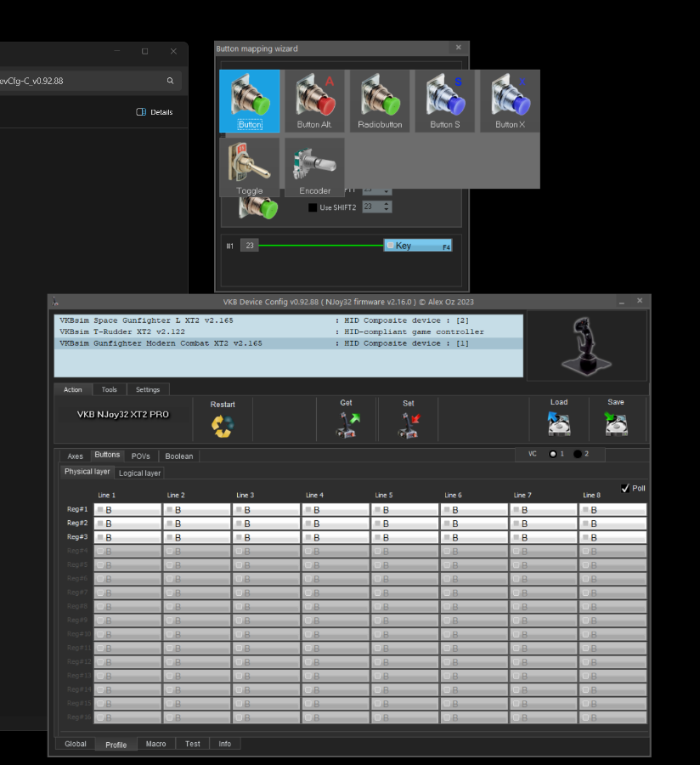700x765 pixels.
Task: Choose the Encoder type icon
Action: [x=314, y=167]
